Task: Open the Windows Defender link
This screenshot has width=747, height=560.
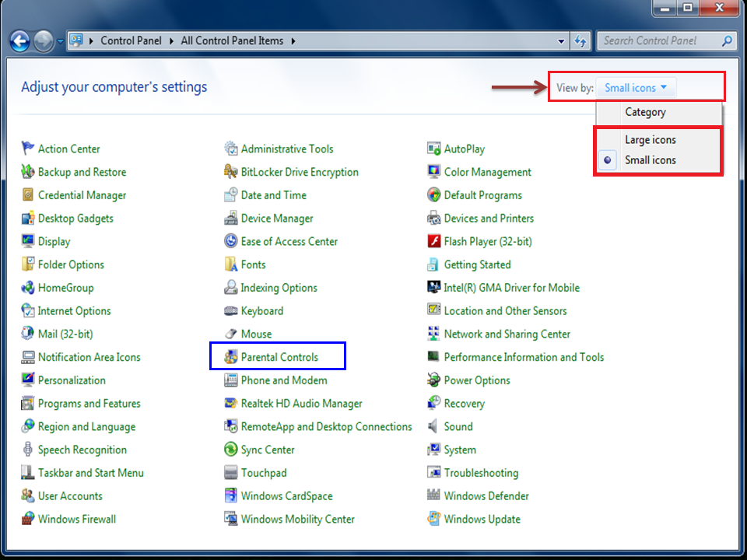Action: [486, 495]
